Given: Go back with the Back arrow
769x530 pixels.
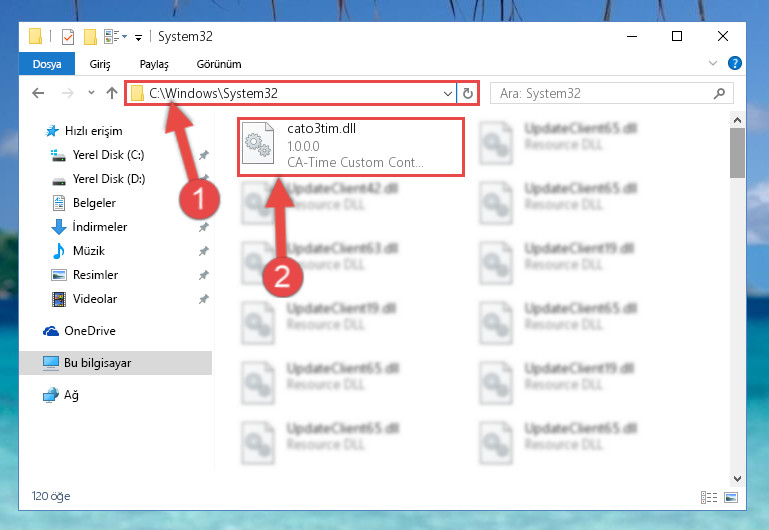Looking at the screenshot, I should pyautogui.click(x=38, y=93).
